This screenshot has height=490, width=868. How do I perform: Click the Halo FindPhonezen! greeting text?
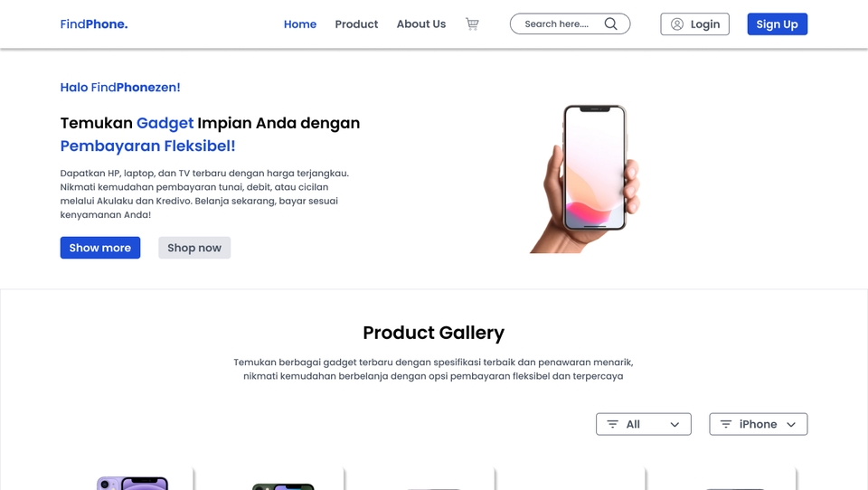tap(120, 88)
